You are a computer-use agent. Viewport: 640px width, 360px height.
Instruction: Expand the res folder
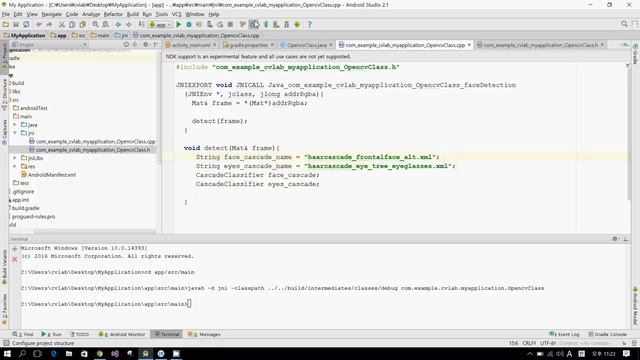coord(15,167)
